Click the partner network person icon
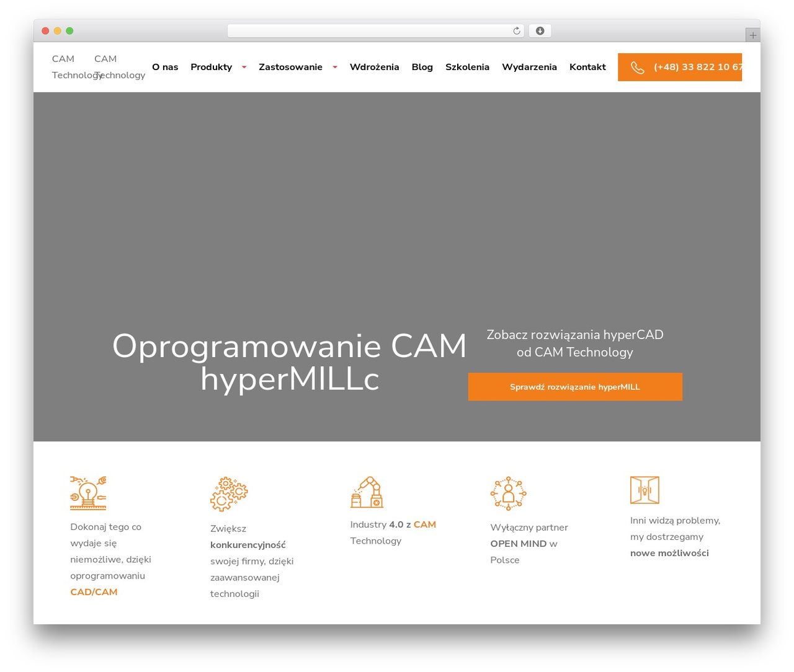This screenshot has width=794, height=672. pyautogui.click(x=509, y=493)
